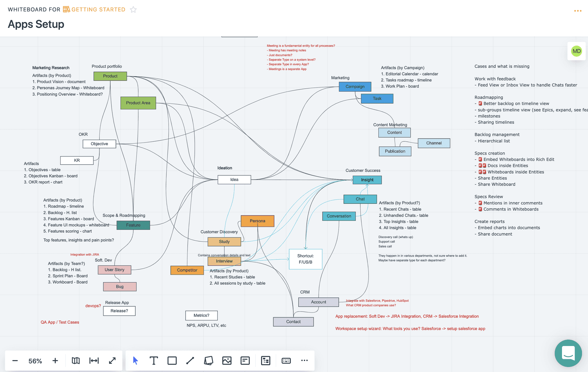
Task: Select the sticky note tool
Action: coord(208,361)
